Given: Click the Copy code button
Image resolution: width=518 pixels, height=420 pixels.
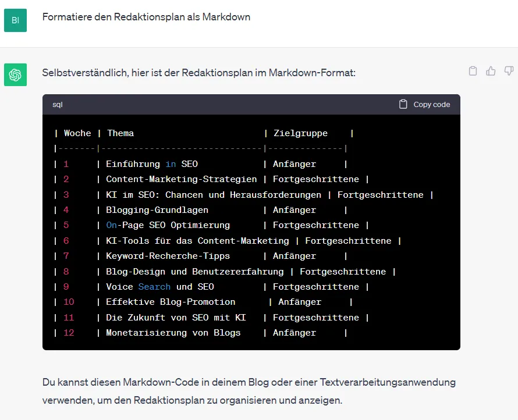Looking at the screenshot, I should coord(424,104).
